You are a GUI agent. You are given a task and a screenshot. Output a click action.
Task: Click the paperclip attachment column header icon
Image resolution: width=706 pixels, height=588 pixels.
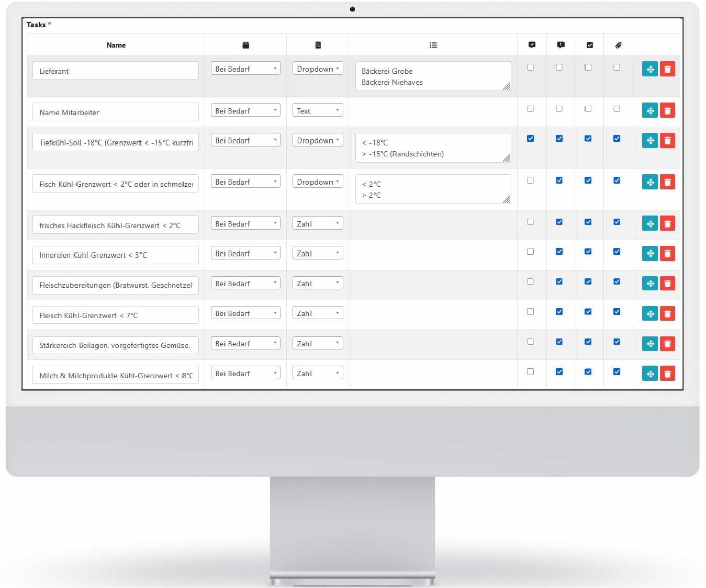(618, 46)
